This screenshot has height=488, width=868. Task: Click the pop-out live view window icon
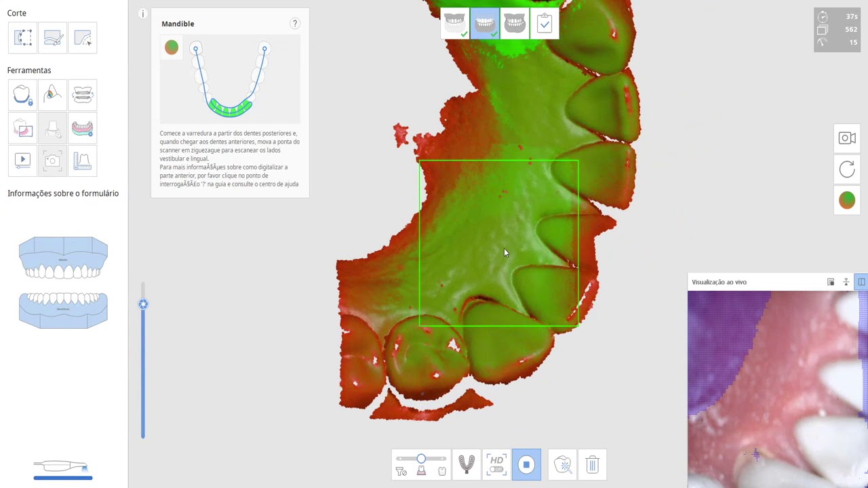[x=831, y=282]
